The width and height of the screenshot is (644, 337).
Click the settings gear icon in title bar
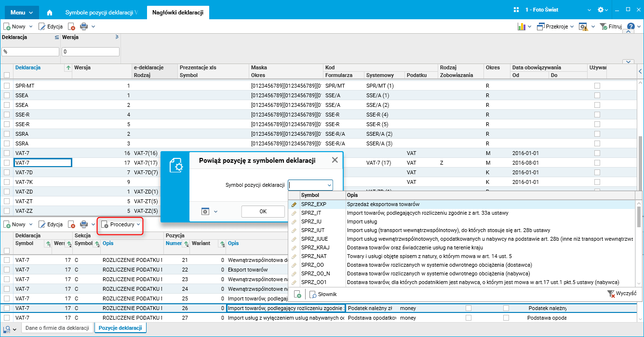(x=600, y=10)
